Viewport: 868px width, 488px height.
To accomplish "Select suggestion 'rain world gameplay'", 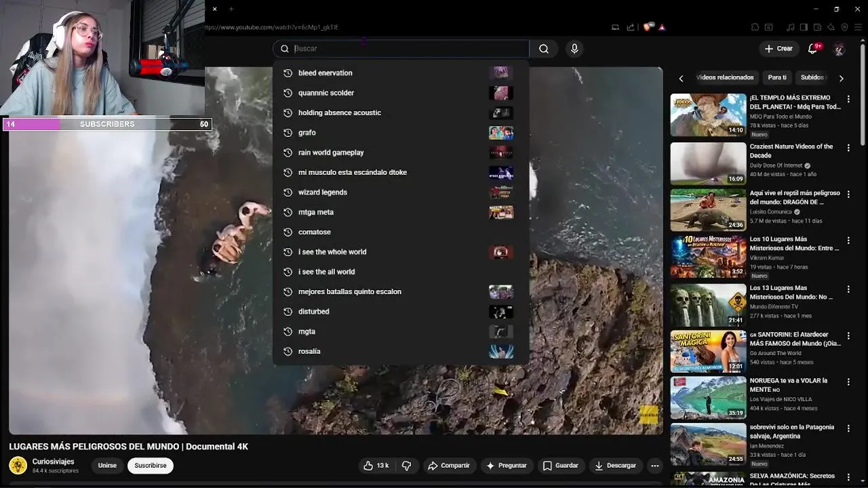I will pos(400,152).
